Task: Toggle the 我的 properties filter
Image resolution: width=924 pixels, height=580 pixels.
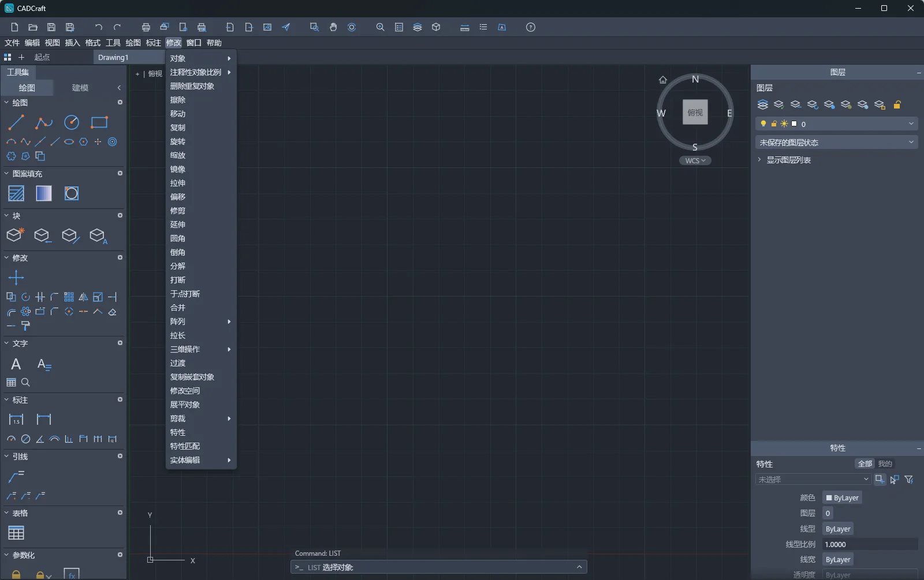Action: [x=885, y=464]
